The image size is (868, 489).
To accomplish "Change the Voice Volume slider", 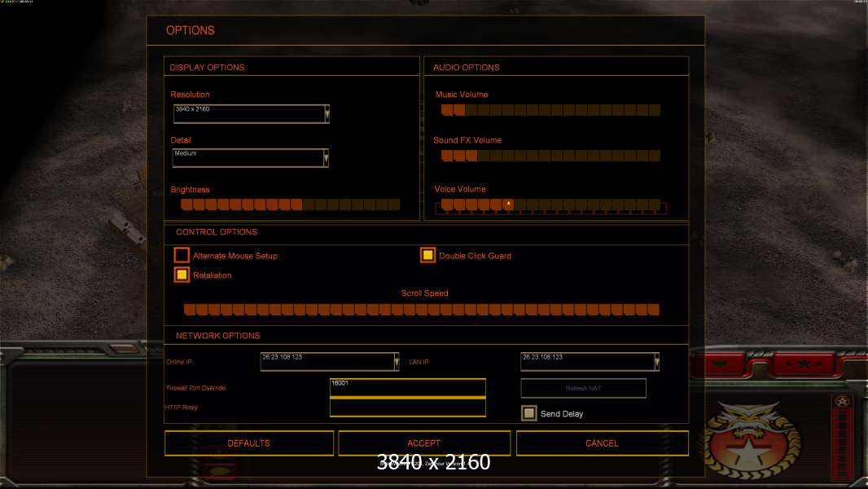I will [x=550, y=205].
